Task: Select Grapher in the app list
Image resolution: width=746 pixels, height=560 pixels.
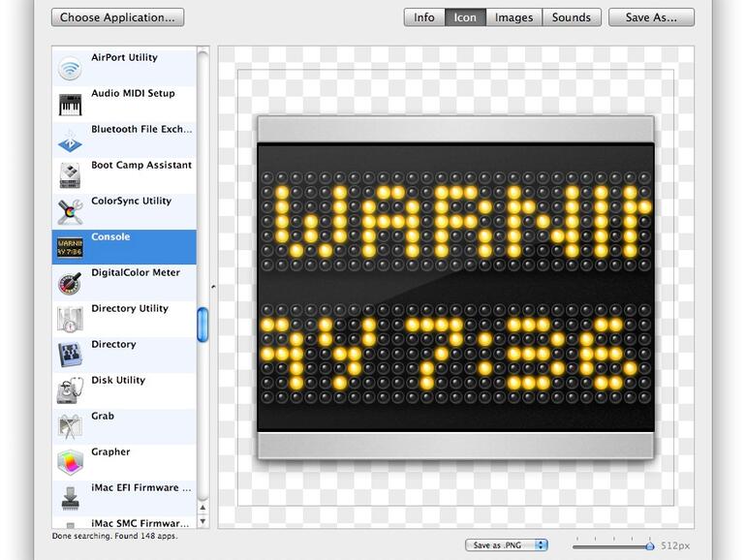Action: click(x=124, y=462)
